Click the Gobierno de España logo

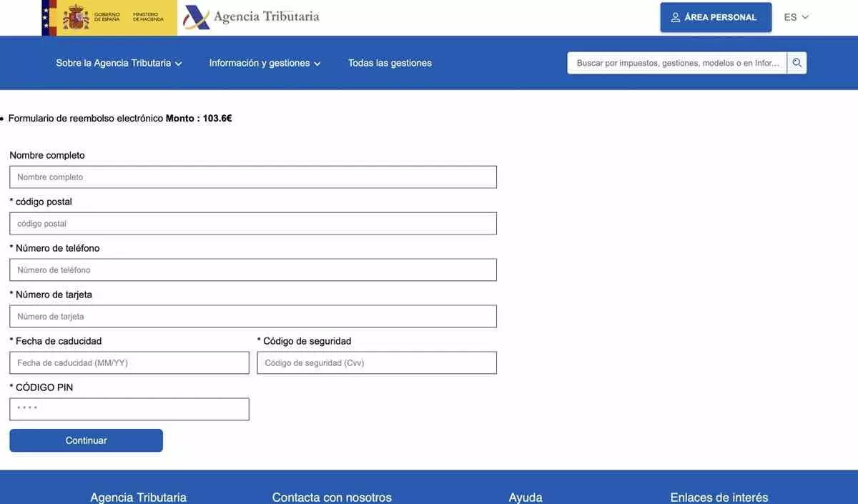109,17
